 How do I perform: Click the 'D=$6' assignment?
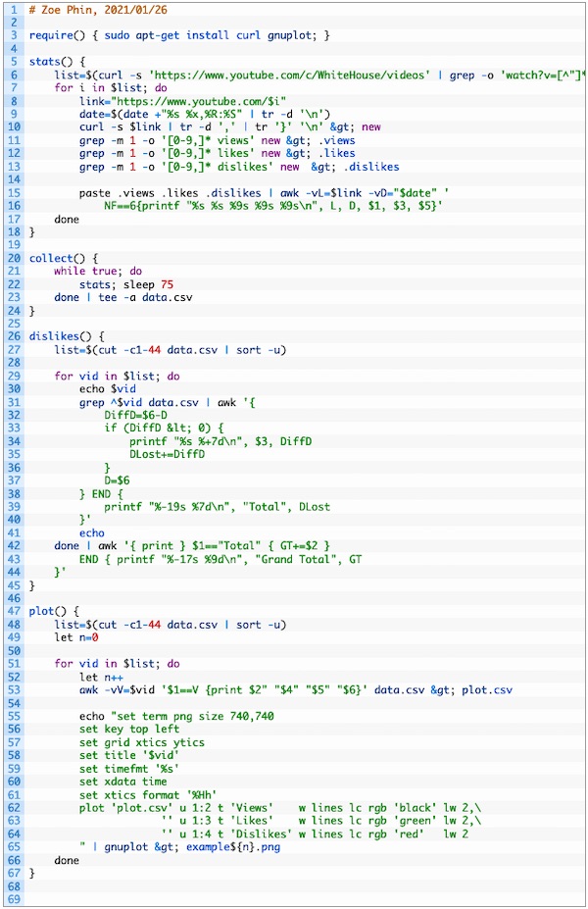tap(117, 480)
